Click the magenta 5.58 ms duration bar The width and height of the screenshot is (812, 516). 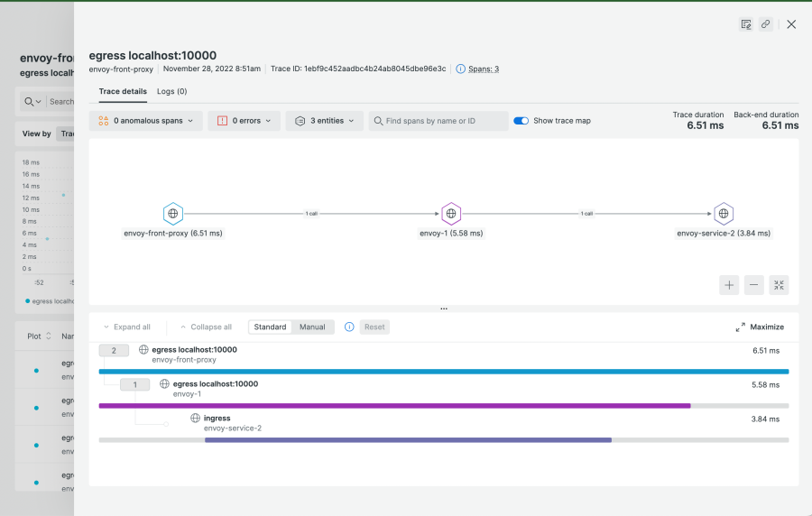tap(394, 406)
